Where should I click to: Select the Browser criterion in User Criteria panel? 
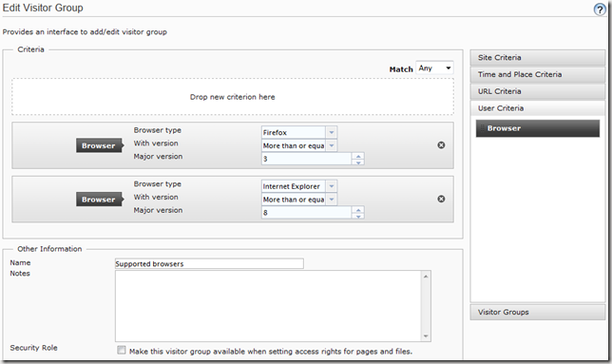pyautogui.click(x=538, y=128)
